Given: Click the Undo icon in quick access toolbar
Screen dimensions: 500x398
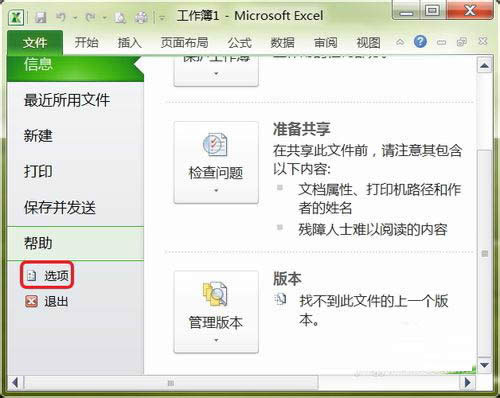Looking at the screenshot, I should point(61,16).
